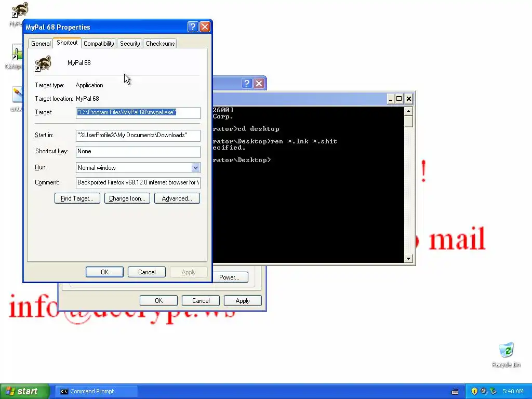Maximize the Command Prompt window
This screenshot has width=532, height=399.
(x=400, y=99)
